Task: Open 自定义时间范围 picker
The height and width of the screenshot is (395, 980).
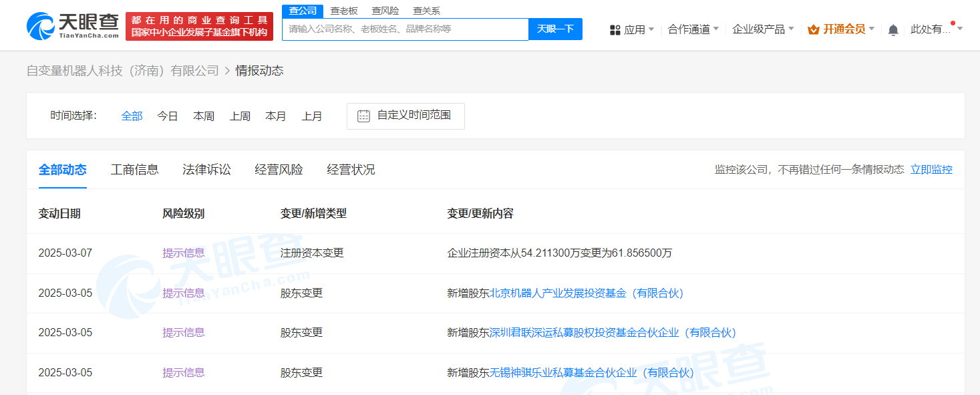Action: tap(405, 116)
